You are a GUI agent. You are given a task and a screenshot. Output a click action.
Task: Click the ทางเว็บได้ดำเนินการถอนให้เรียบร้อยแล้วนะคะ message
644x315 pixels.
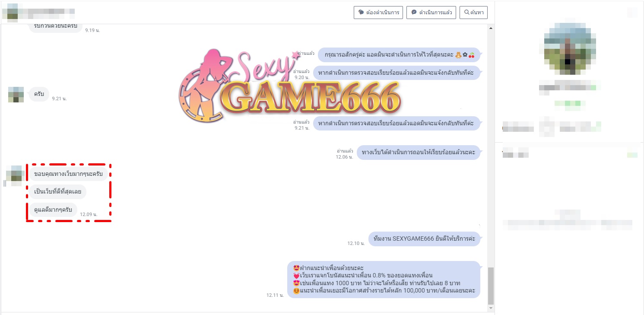click(x=418, y=153)
